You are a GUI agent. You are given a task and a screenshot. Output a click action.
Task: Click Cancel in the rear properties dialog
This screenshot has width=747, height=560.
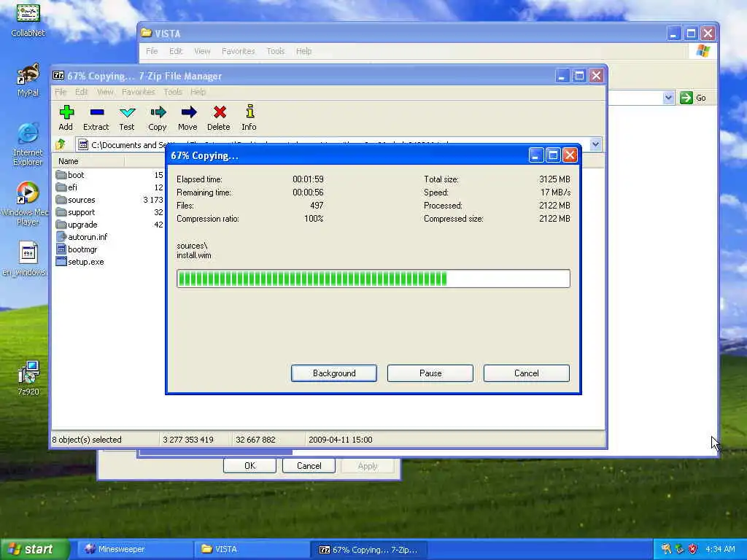(x=309, y=466)
